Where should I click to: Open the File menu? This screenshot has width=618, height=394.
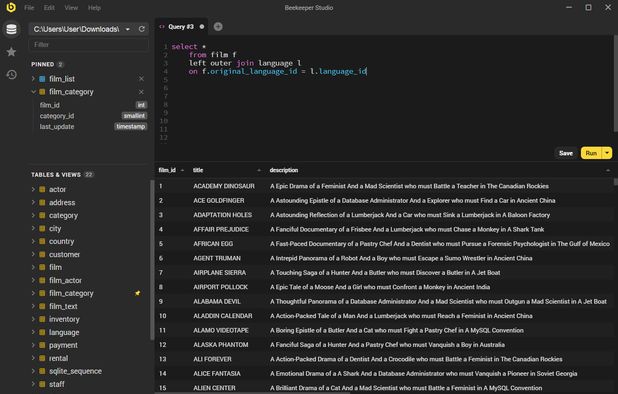(x=29, y=7)
